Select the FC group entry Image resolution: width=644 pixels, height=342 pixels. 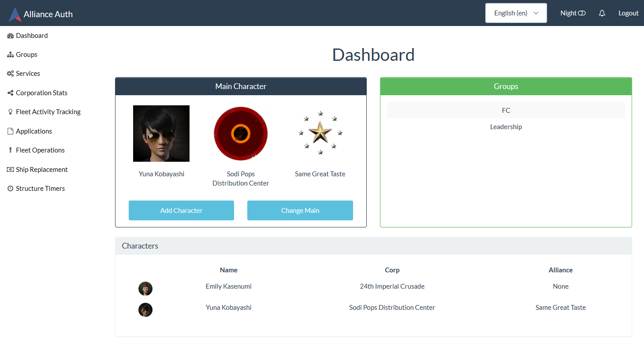506,110
